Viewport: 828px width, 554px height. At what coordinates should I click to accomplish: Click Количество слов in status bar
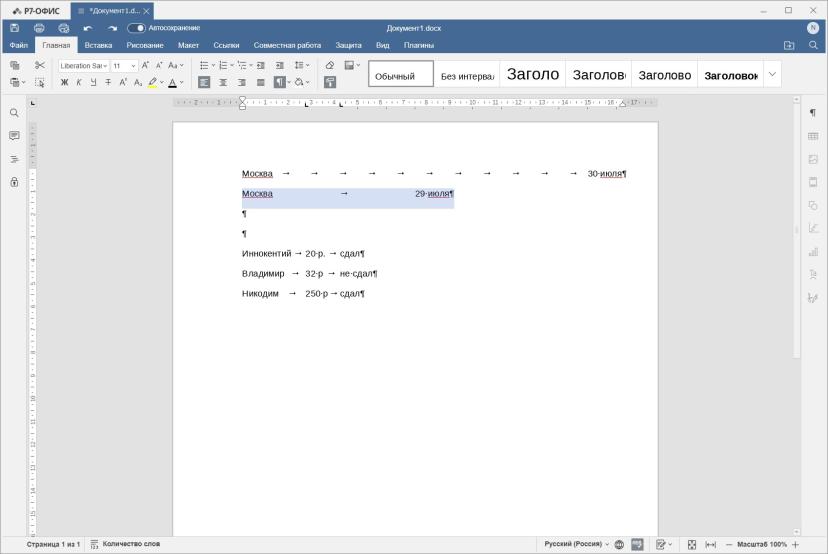[x=125, y=544]
